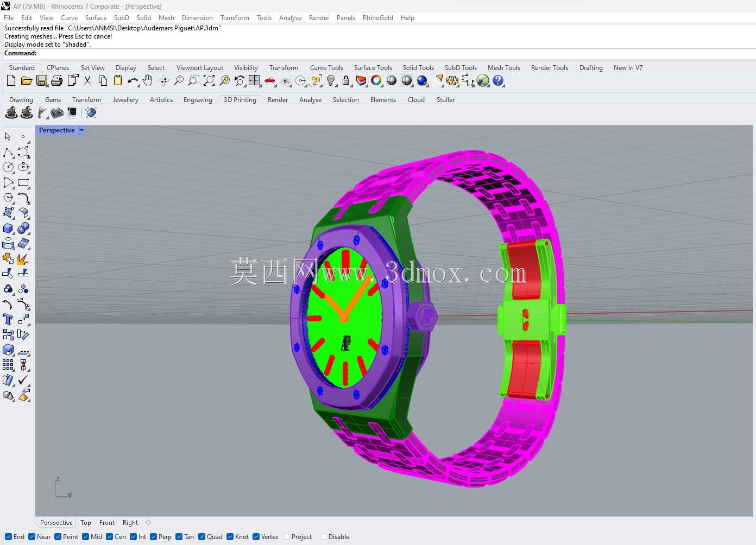Save the model with the floppy disk icon
756x545 pixels.
tap(41, 81)
